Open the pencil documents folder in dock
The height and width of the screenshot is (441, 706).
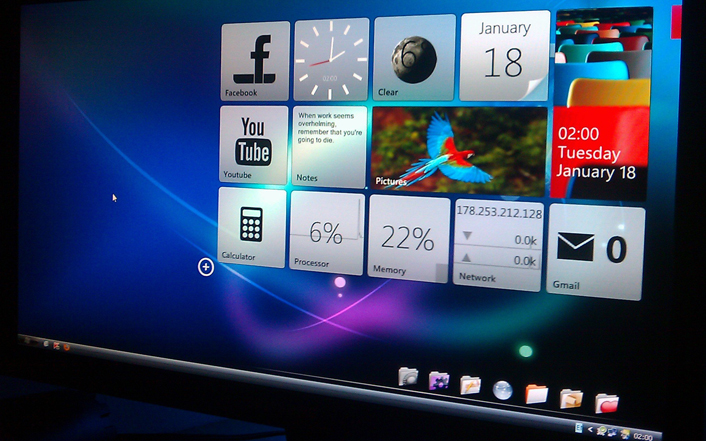tap(471, 385)
